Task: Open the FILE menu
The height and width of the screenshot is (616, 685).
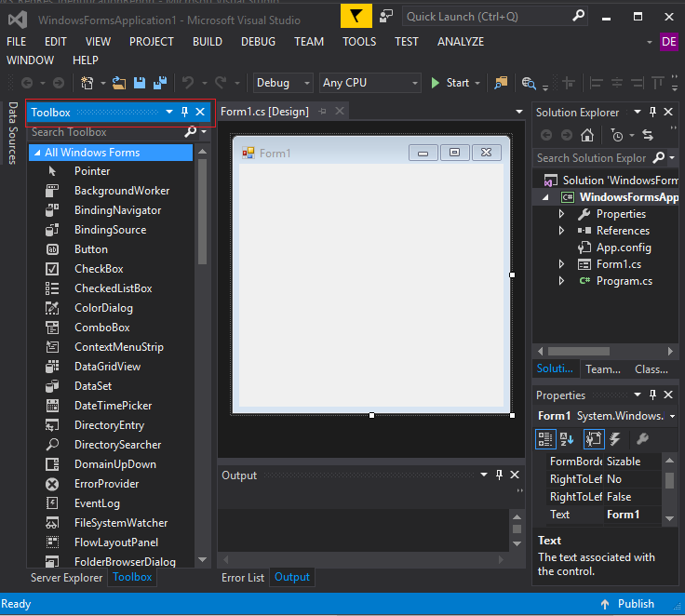Action: (16, 42)
